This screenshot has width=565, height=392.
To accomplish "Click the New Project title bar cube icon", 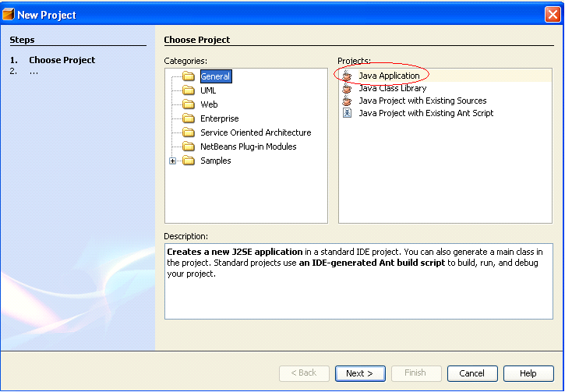I will (8, 15).
